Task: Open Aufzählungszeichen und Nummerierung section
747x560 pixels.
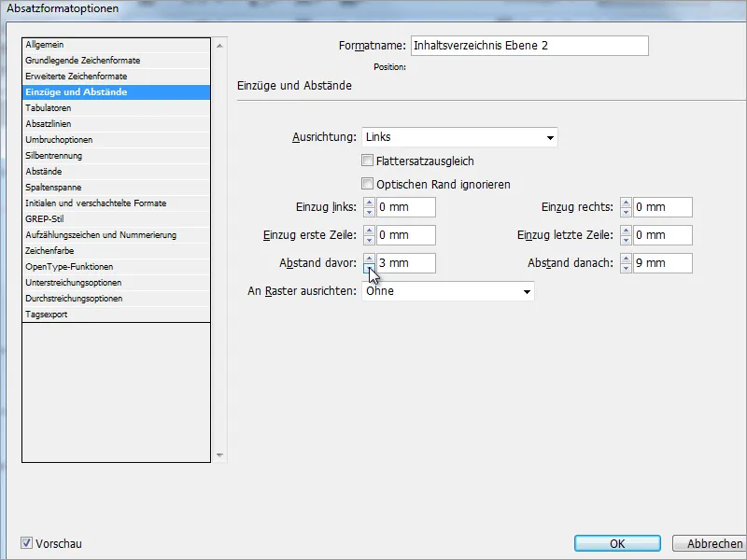Action: click(x=116, y=235)
